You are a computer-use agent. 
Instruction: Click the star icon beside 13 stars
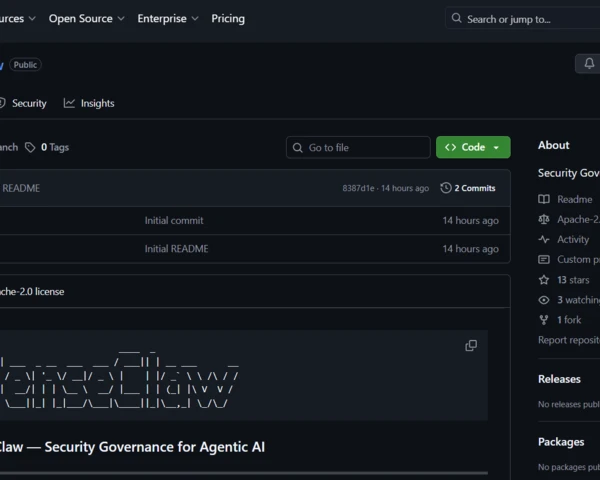coord(544,280)
